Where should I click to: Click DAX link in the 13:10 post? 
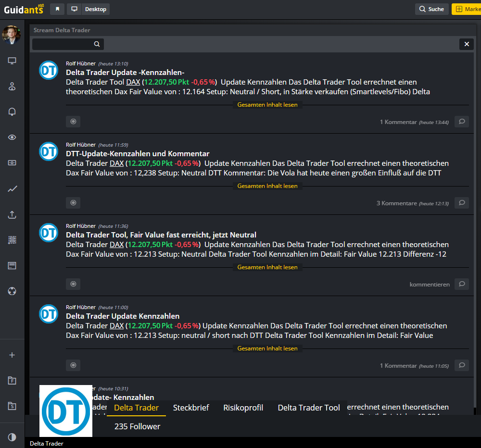coord(133,82)
